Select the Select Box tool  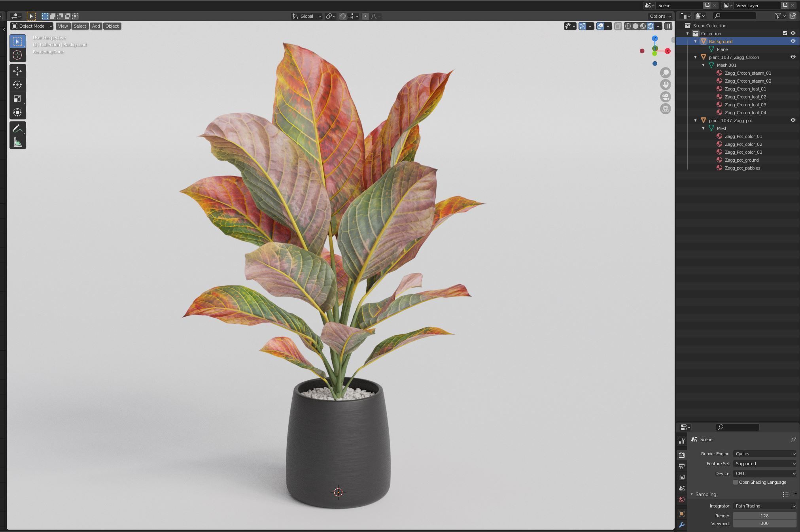17,41
